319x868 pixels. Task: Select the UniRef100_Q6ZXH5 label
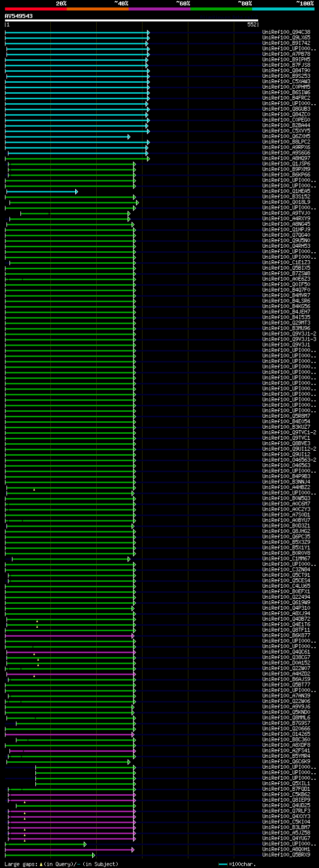(286, 137)
